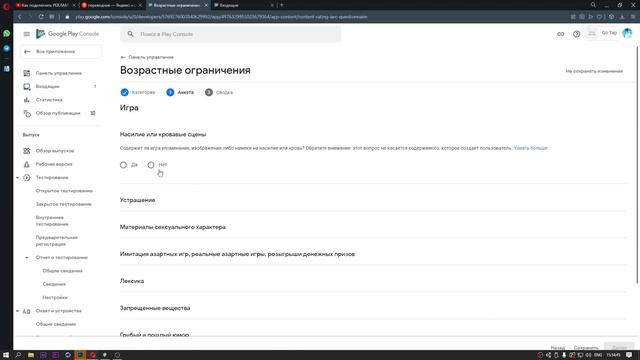Switch to the Яндекс переводчик browser tab
The height and width of the screenshot is (360, 640).
click(111, 5)
